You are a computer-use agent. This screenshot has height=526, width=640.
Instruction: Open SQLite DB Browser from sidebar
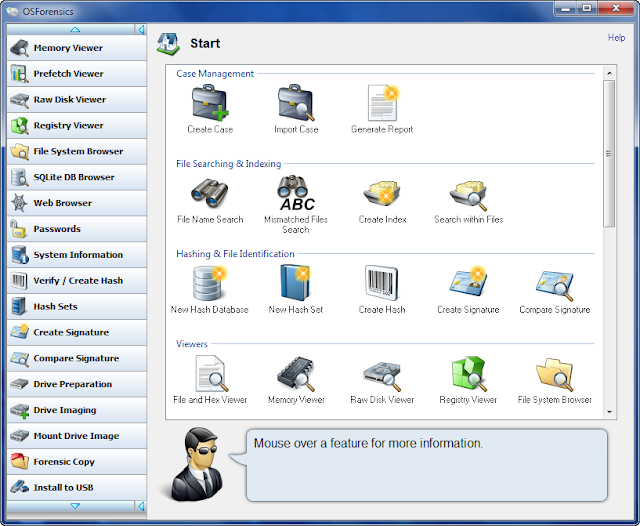tap(77, 177)
